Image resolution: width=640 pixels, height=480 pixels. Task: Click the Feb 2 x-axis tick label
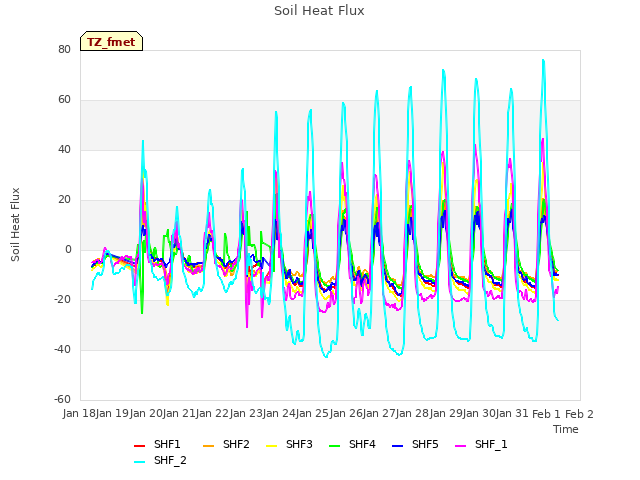pos(579,414)
